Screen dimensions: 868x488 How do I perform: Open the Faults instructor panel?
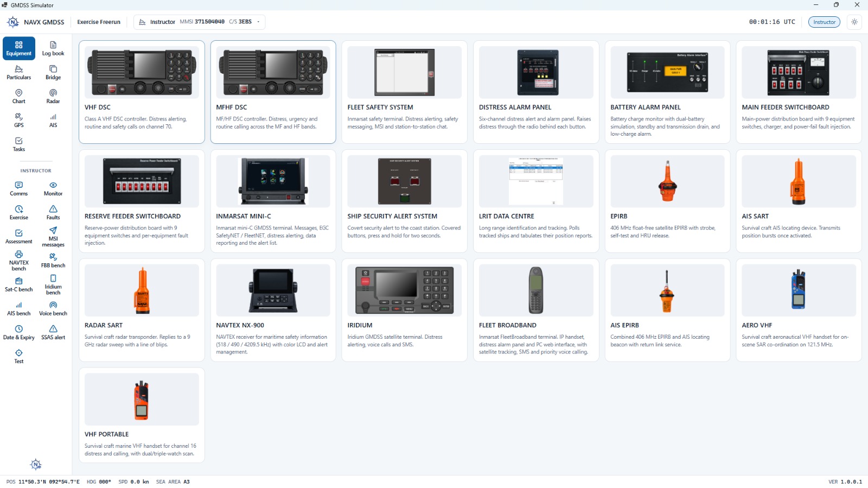click(53, 212)
